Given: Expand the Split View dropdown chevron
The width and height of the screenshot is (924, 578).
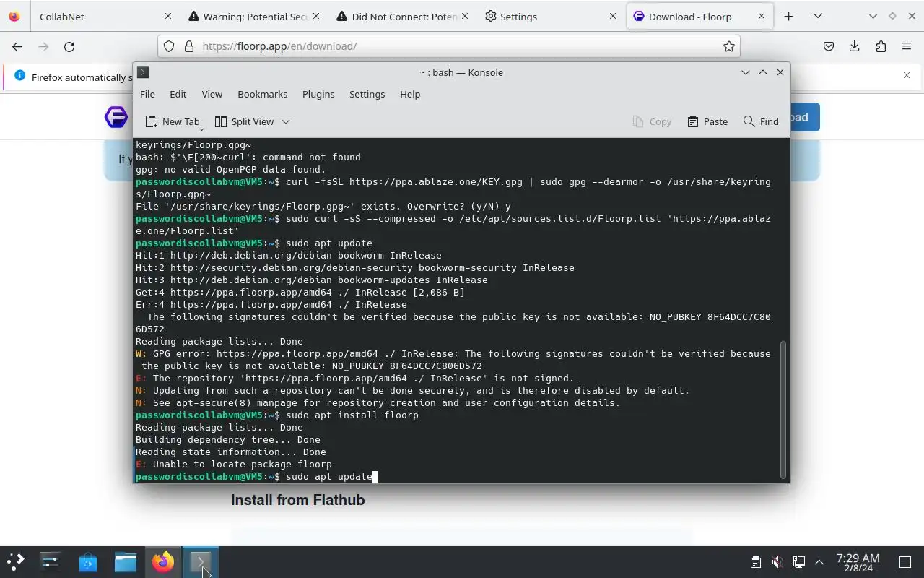Looking at the screenshot, I should (286, 121).
